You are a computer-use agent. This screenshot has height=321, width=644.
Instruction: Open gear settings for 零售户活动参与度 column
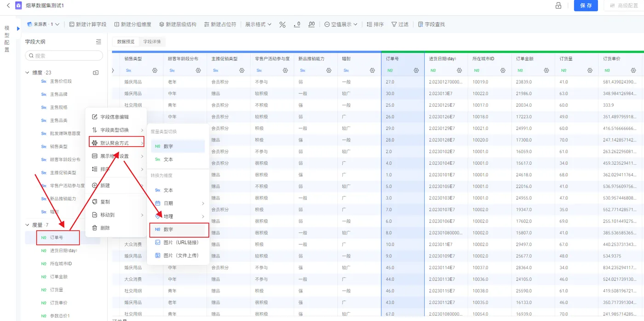285,70
